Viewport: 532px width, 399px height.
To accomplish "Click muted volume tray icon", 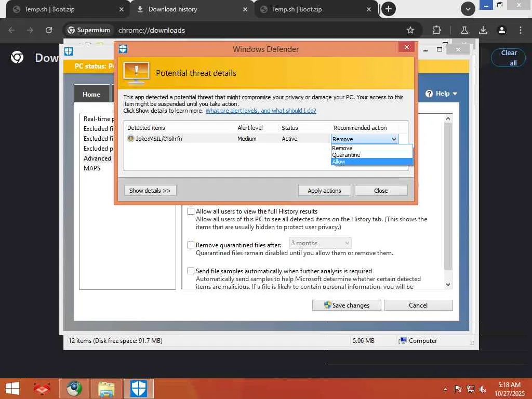I will pyautogui.click(x=483, y=389).
